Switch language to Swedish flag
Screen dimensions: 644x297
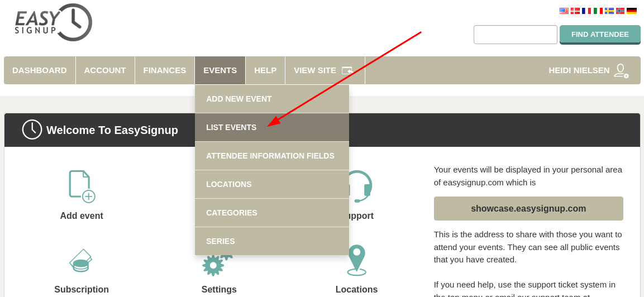(x=609, y=11)
